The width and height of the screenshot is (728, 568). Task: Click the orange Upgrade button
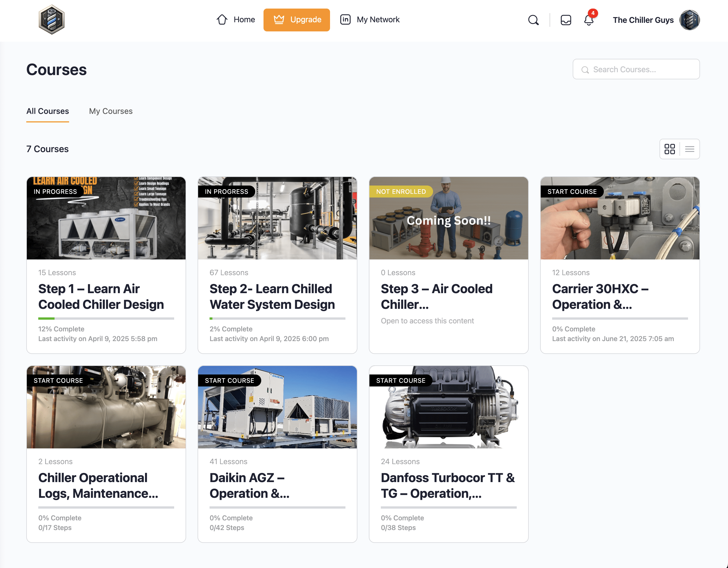[x=296, y=20]
